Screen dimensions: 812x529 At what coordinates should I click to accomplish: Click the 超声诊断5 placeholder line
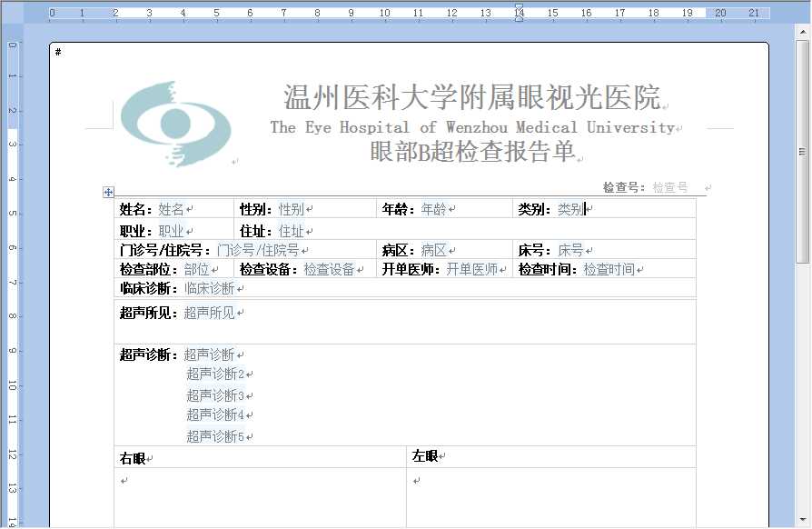(215, 437)
